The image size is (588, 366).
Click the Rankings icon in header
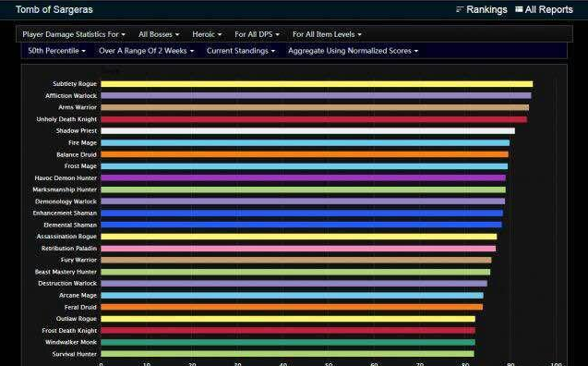pos(460,9)
